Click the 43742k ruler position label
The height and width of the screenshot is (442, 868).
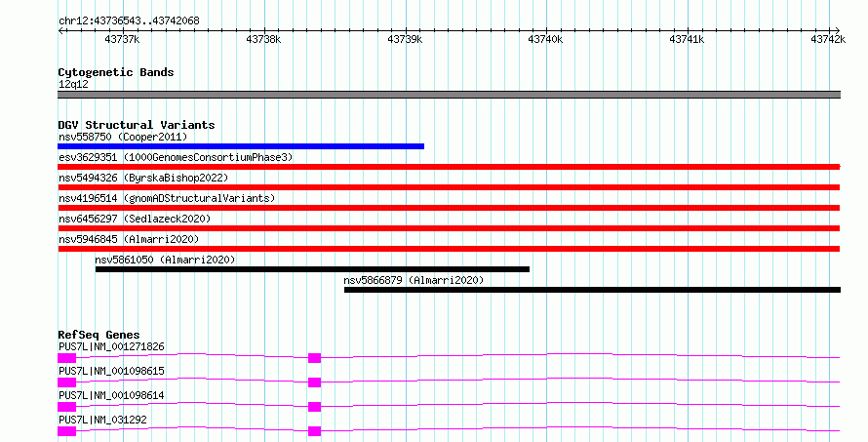828,39
